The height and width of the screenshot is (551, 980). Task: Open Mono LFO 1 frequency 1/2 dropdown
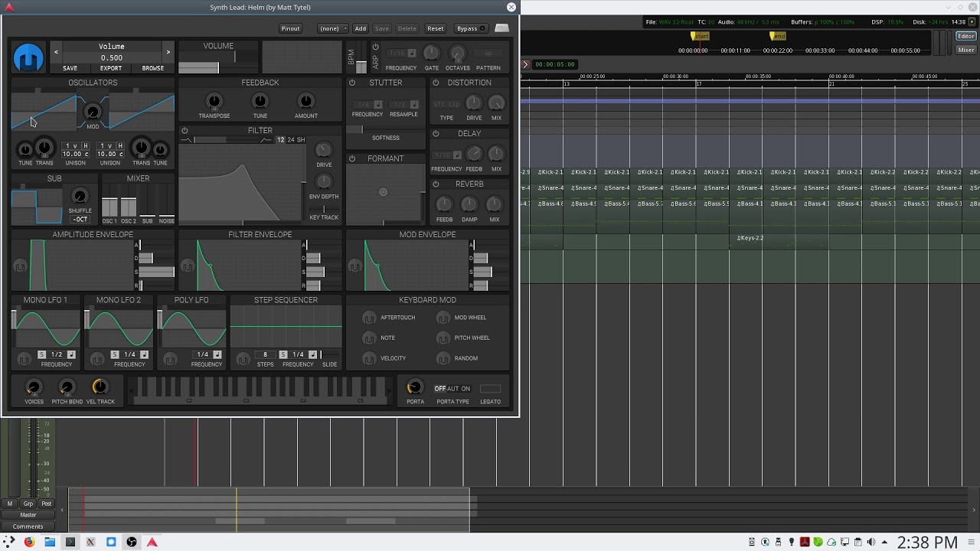point(56,354)
